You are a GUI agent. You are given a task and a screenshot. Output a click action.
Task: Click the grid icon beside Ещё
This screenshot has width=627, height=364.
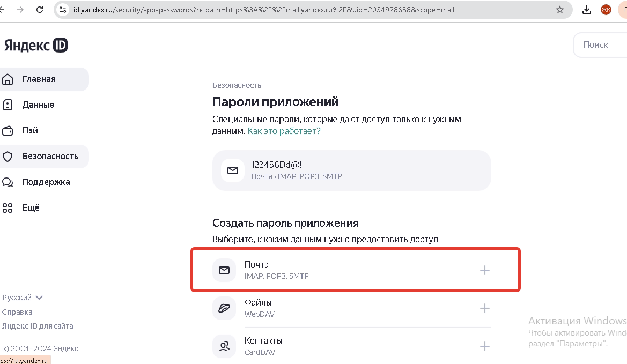pyautogui.click(x=8, y=208)
